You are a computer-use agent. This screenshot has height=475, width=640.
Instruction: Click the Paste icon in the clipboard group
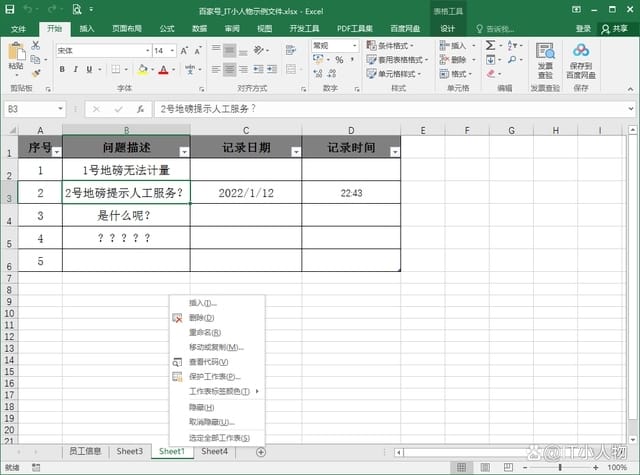coord(16,55)
